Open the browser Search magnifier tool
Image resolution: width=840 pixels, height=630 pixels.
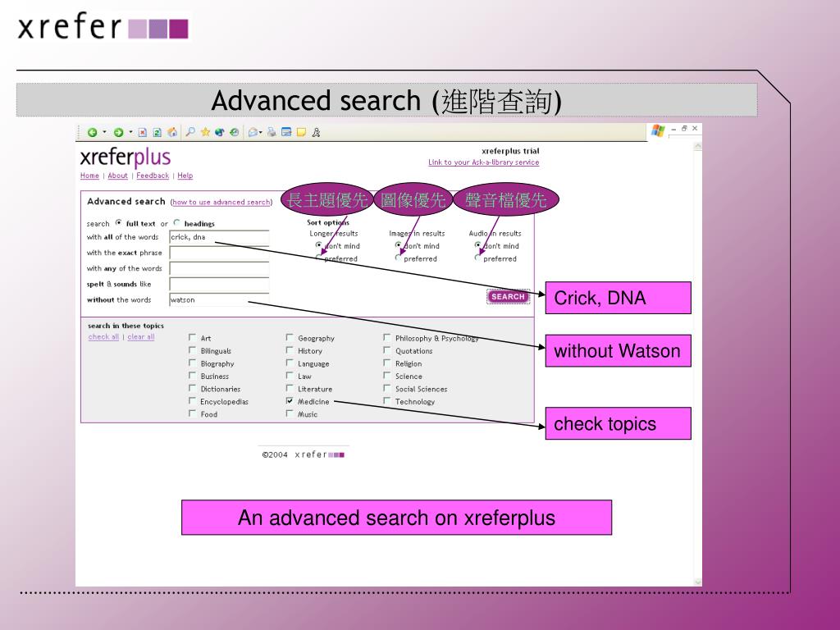[x=190, y=132]
